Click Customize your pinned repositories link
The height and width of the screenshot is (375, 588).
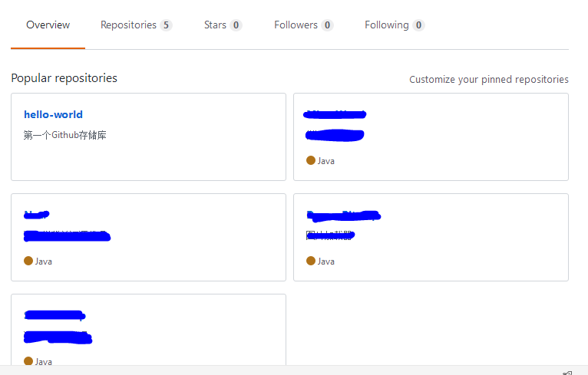point(488,80)
